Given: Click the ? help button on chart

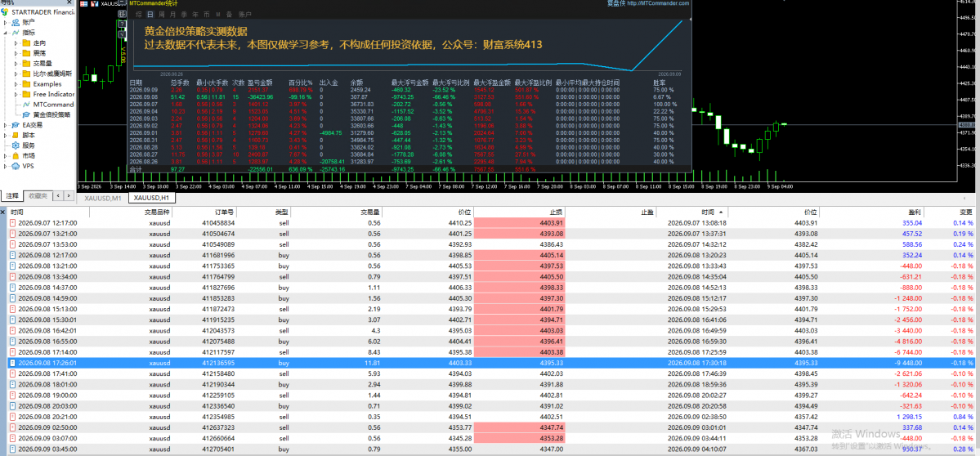Looking at the screenshot, I should tap(122, 25).
